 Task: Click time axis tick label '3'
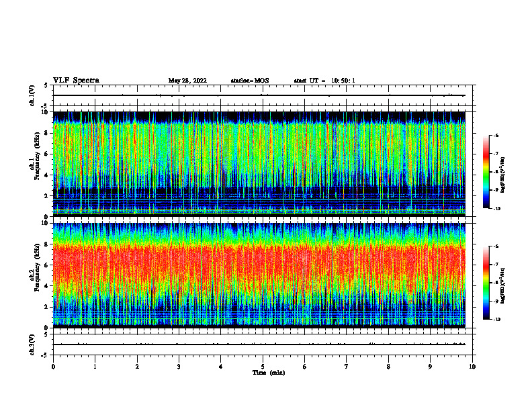(179, 367)
